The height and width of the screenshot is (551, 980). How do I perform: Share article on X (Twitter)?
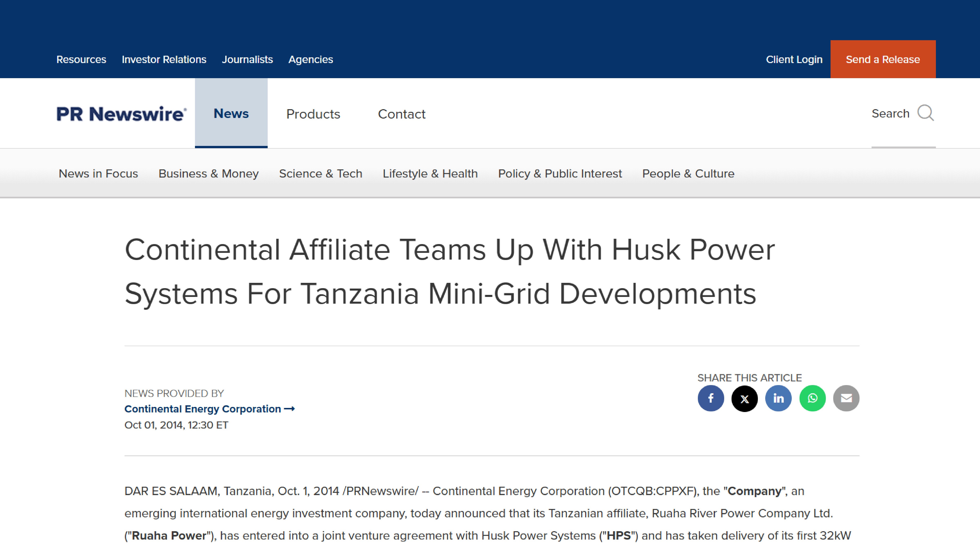coord(745,398)
